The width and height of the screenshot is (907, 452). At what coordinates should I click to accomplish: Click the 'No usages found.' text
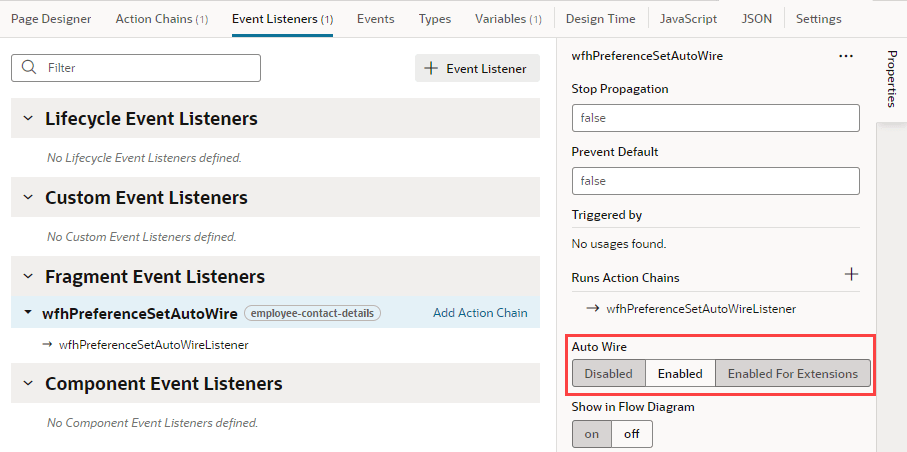click(619, 244)
